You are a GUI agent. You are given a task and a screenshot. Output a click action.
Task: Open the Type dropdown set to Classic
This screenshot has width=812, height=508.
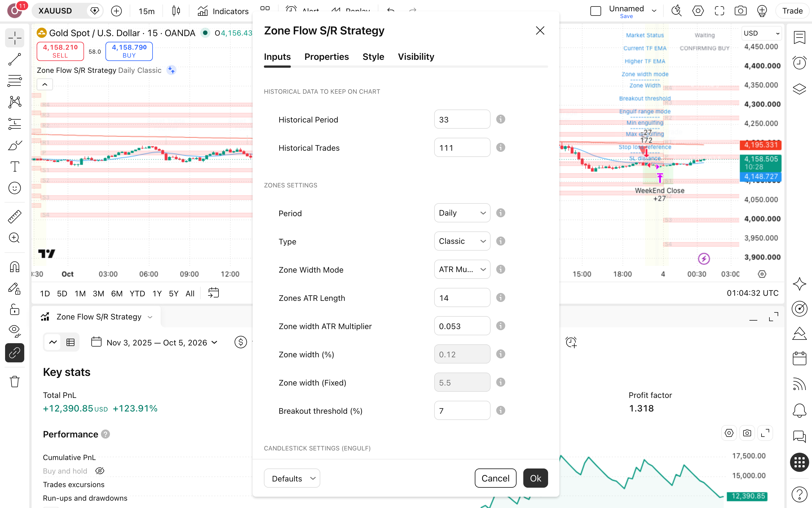(462, 241)
